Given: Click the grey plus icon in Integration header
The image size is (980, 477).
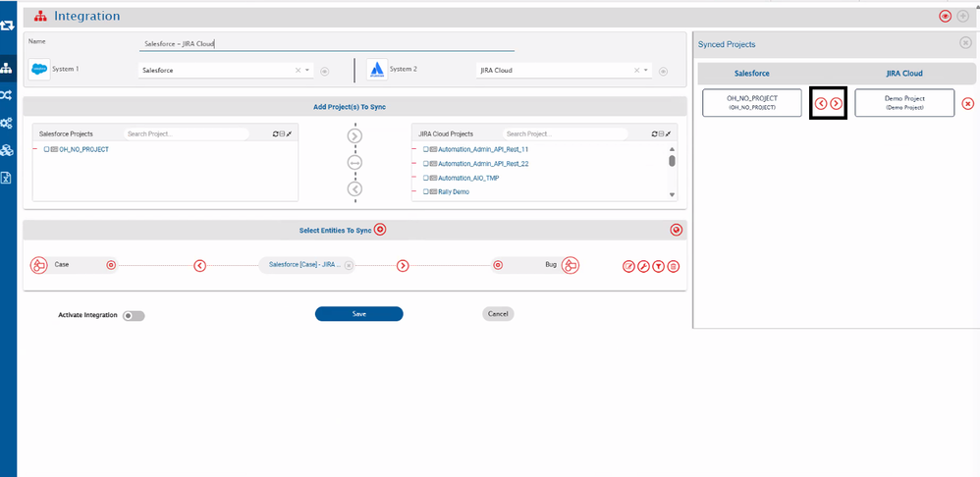Looking at the screenshot, I should coord(963,17).
